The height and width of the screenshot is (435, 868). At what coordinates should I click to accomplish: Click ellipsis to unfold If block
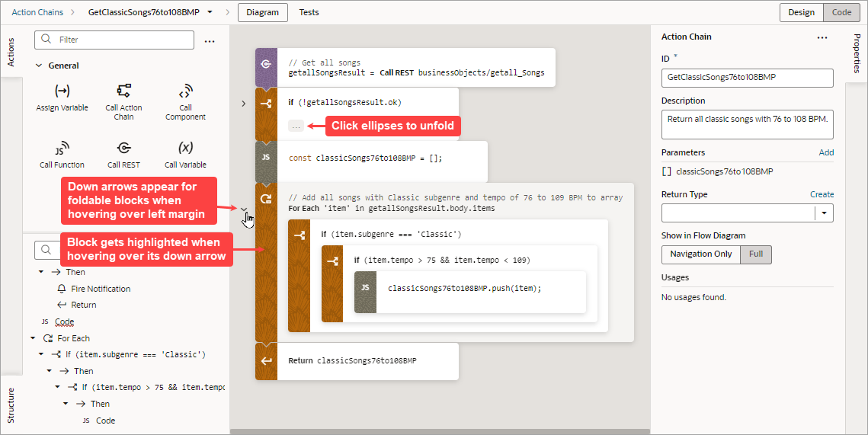296,126
